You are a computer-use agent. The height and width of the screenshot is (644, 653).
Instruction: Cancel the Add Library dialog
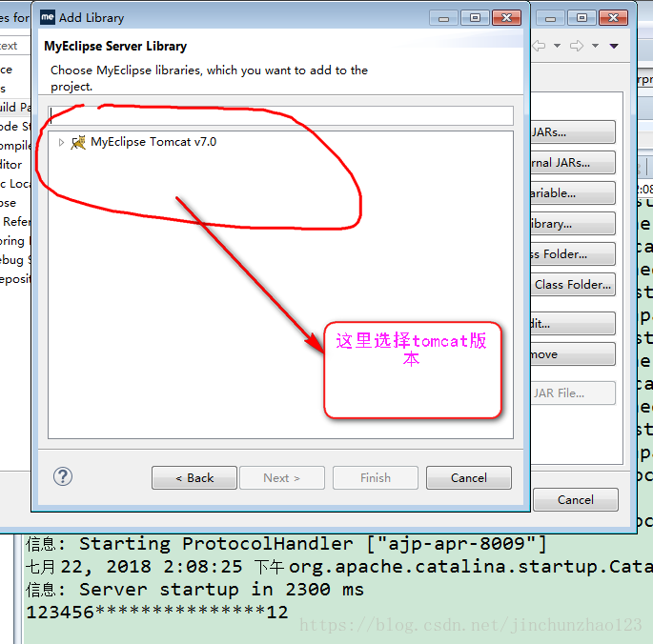point(469,478)
